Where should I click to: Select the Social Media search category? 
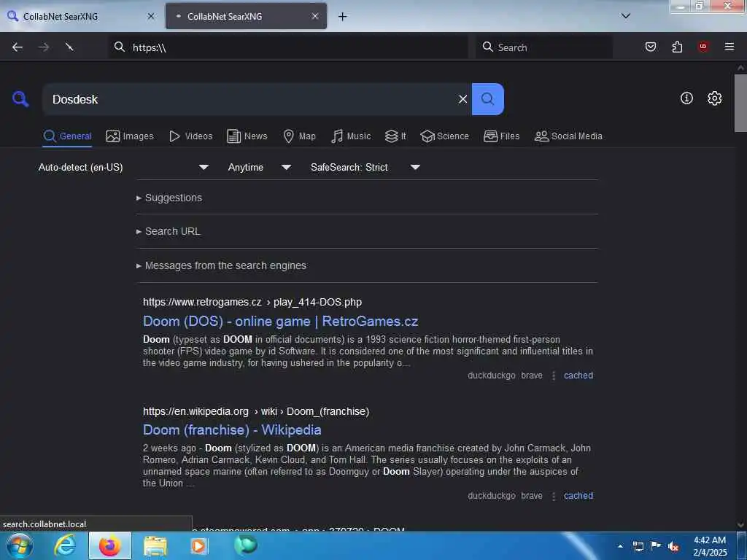pyautogui.click(x=568, y=136)
